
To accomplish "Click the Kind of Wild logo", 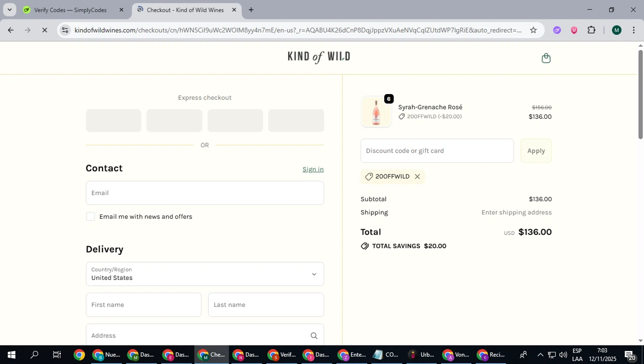I will pos(319,57).
